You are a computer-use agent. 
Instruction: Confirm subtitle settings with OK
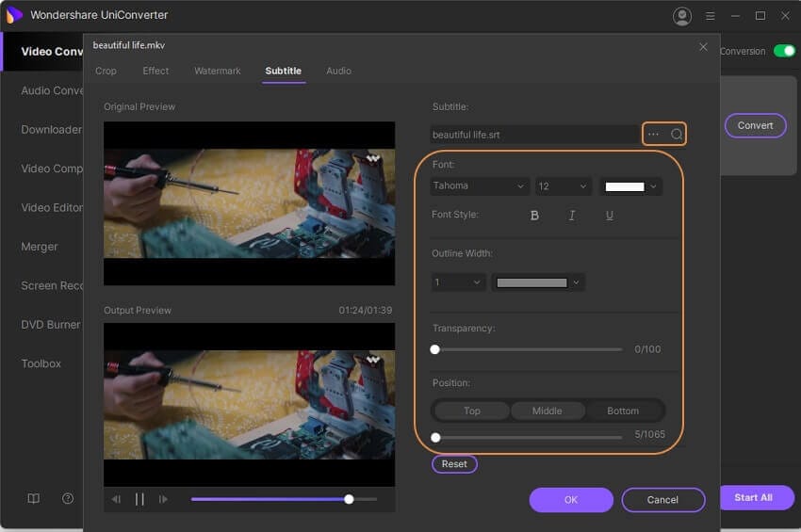[x=571, y=500]
